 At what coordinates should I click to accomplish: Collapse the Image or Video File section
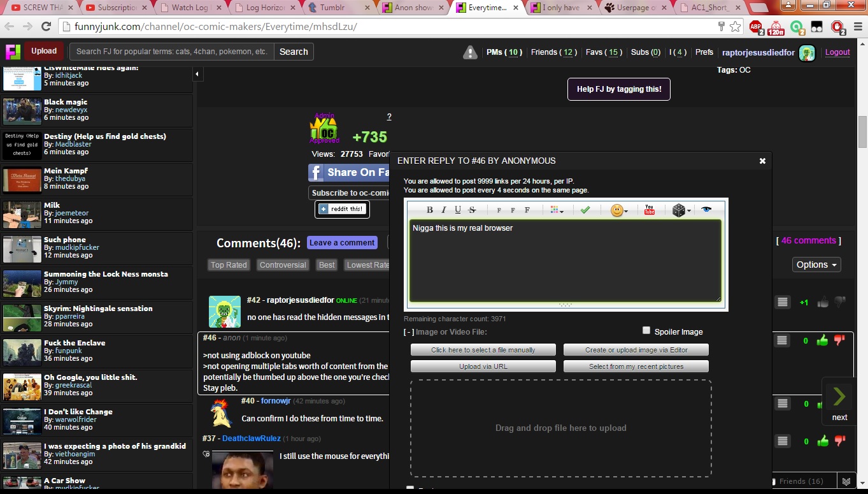coord(409,332)
